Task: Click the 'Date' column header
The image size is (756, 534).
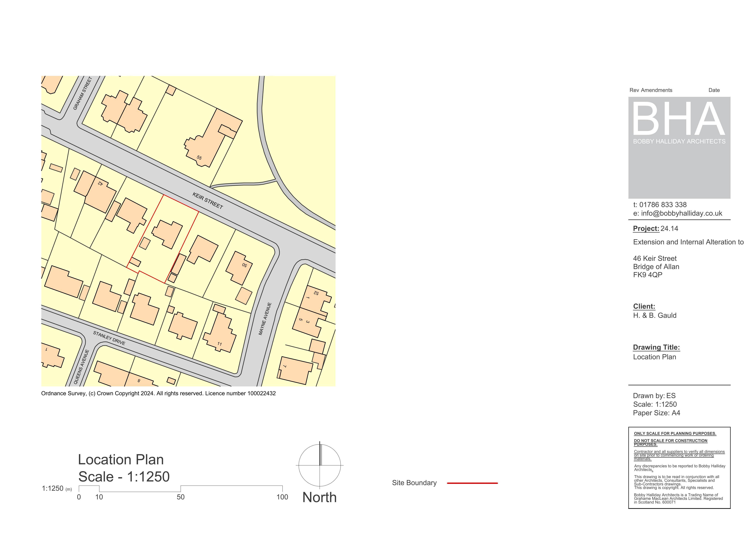Action: coord(714,90)
